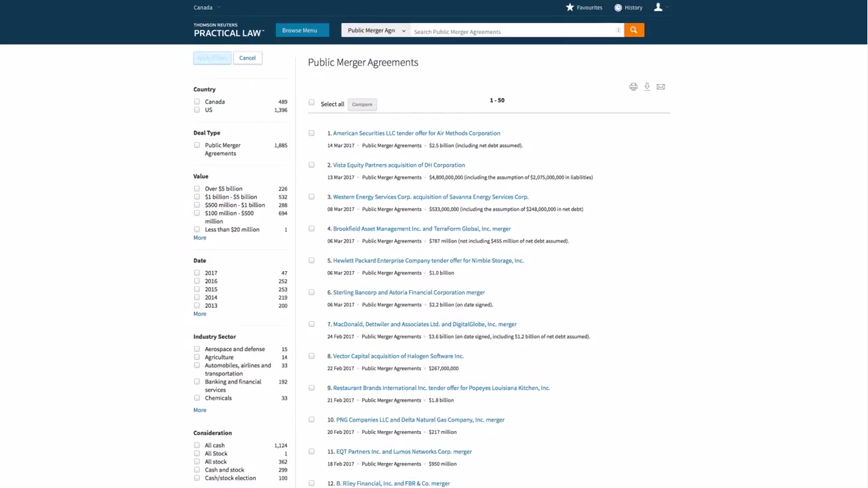Image resolution: width=868 pixels, height=488 pixels.
Task: Open Sterling Bancorp and Astoria merger link
Action: pyautogui.click(x=409, y=293)
